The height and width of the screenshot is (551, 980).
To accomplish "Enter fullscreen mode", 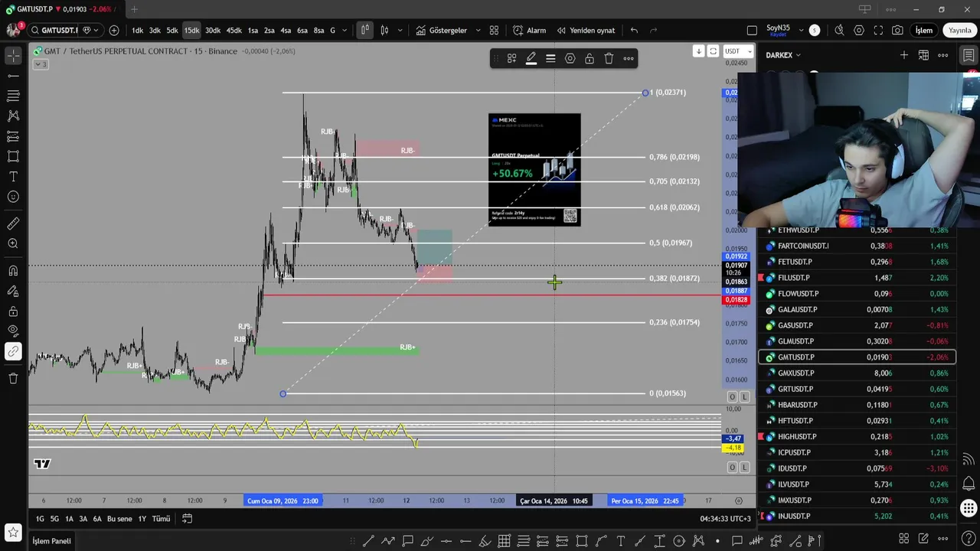I will coord(878,31).
